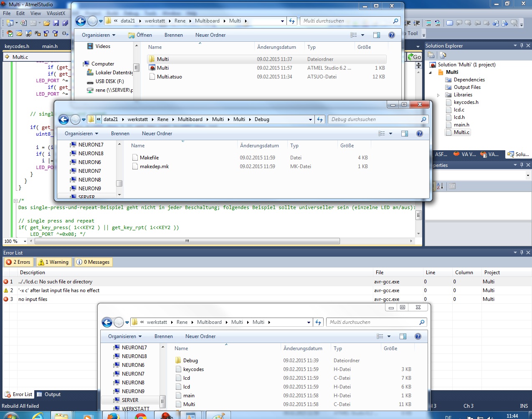Collapse the Multi project node
The height and width of the screenshot is (419, 532).
(x=431, y=73)
